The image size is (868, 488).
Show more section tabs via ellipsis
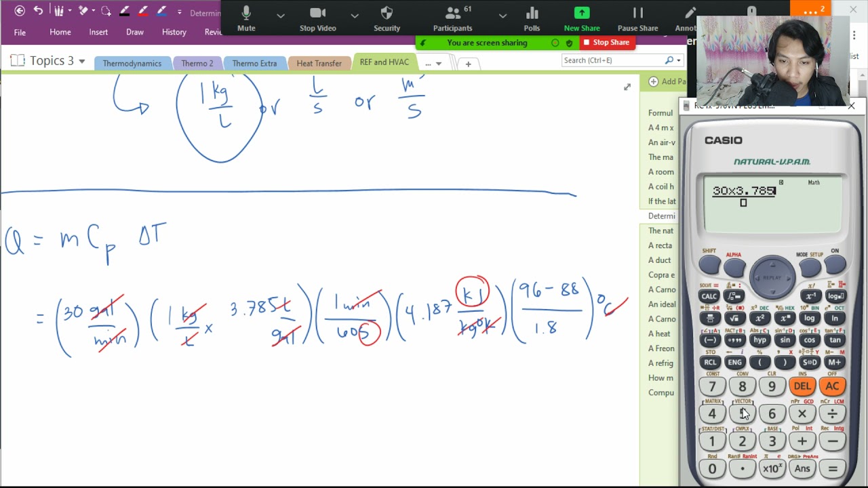(x=433, y=63)
